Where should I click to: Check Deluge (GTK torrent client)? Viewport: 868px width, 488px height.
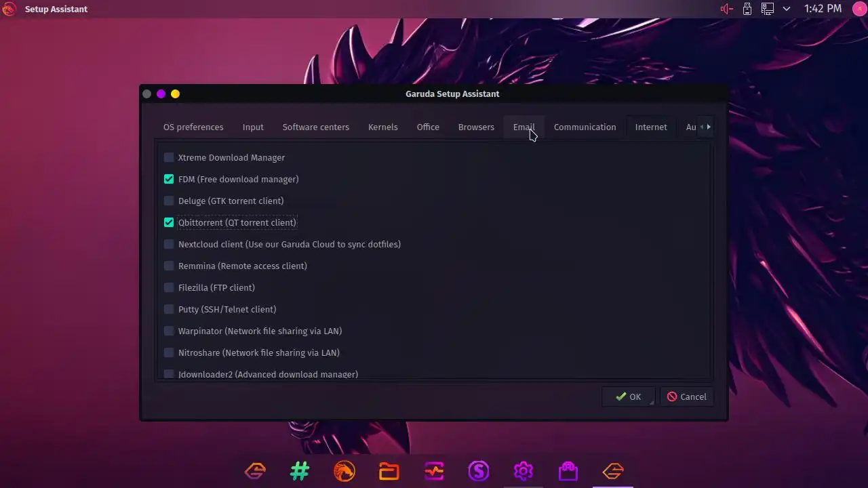click(169, 201)
